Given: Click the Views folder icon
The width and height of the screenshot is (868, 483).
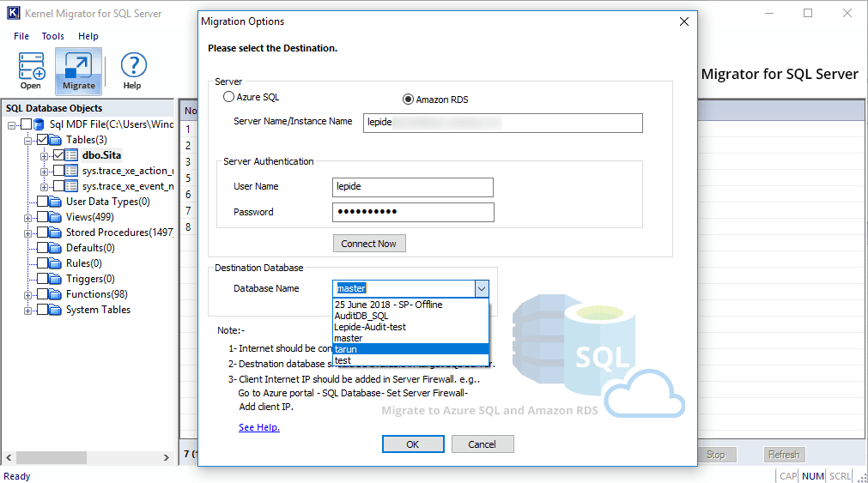Looking at the screenshot, I should coord(56,217).
